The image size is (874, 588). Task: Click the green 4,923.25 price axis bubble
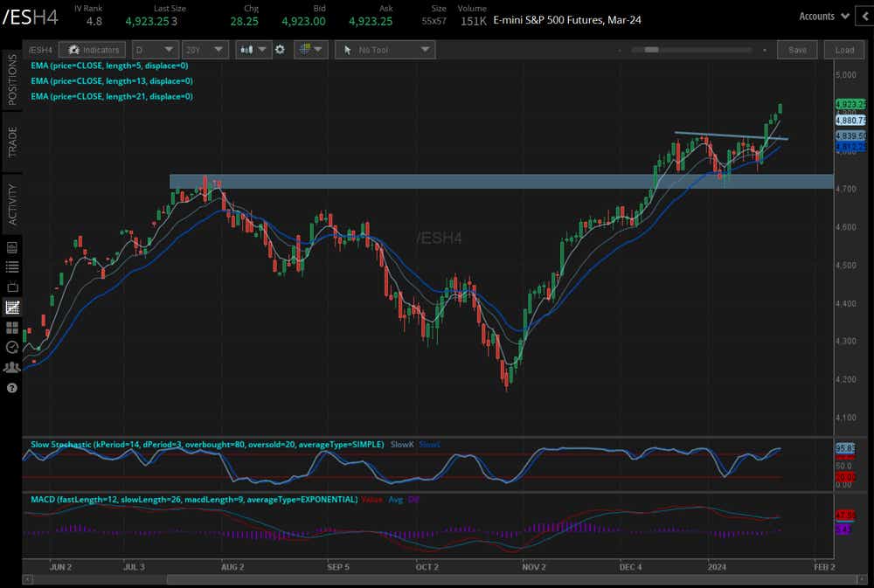click(x=850, y=104)
